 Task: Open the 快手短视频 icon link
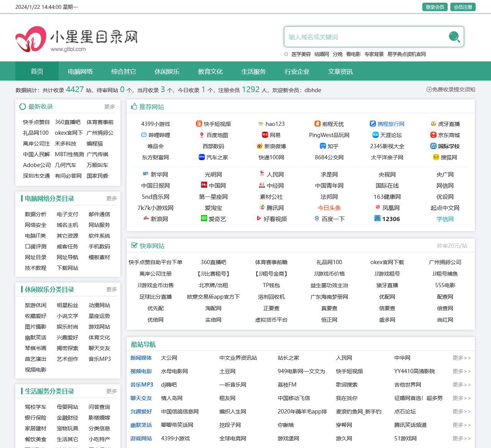199,124
